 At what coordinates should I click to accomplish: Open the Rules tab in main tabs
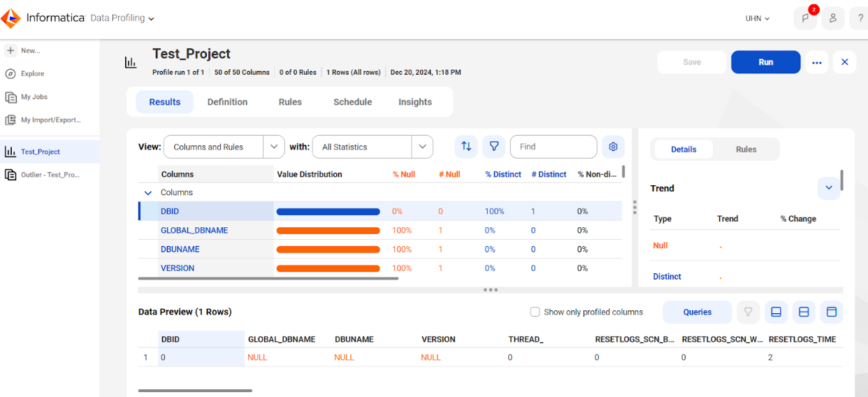click(x=290, y=102)
